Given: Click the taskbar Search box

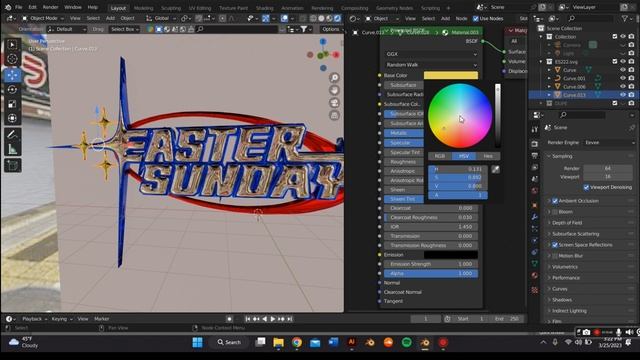Looking at the screenshot, I should tap(229, 342).
